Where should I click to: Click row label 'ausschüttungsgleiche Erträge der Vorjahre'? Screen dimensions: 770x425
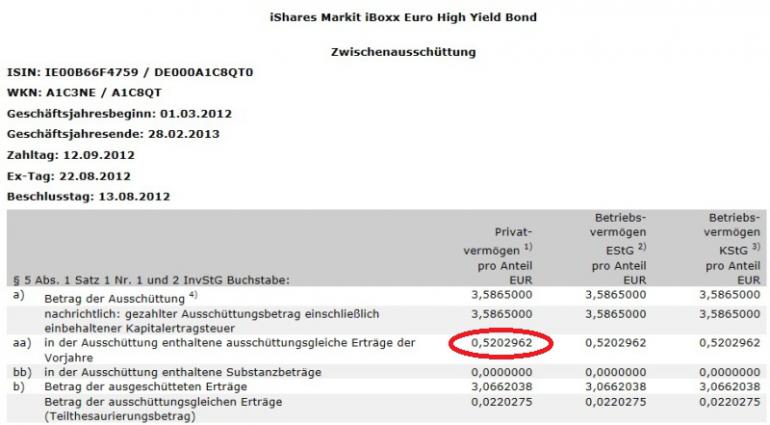(230, 350)
